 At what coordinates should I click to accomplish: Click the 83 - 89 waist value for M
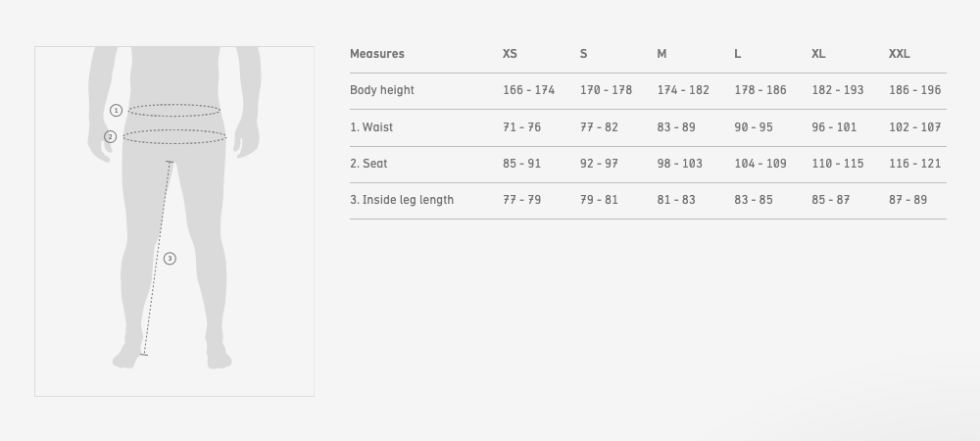(676, 127)
